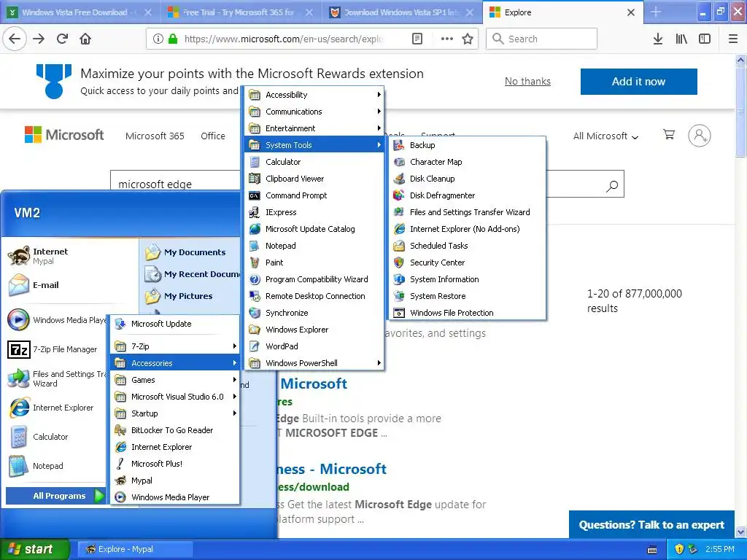Open Command Prompt from Accessories
This screenshot has width=747, height=560.
click(314, 195)
